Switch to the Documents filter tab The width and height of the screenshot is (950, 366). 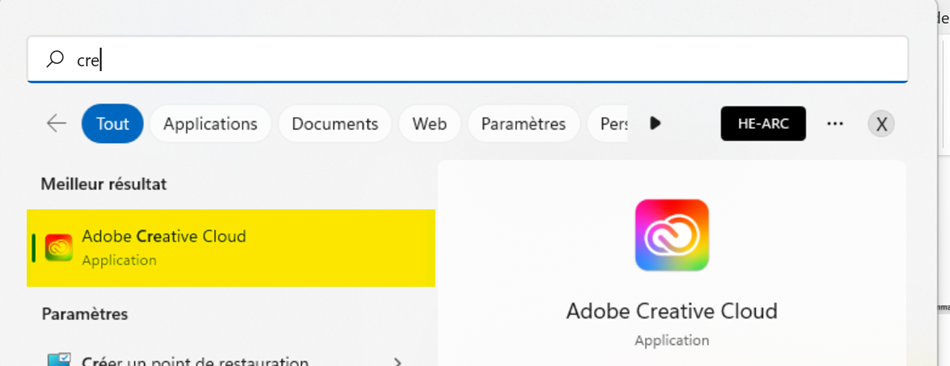point(335,124)
